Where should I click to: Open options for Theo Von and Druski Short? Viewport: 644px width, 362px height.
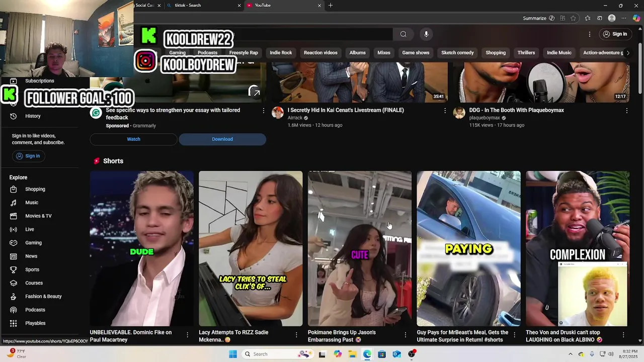tap(623, 334)
